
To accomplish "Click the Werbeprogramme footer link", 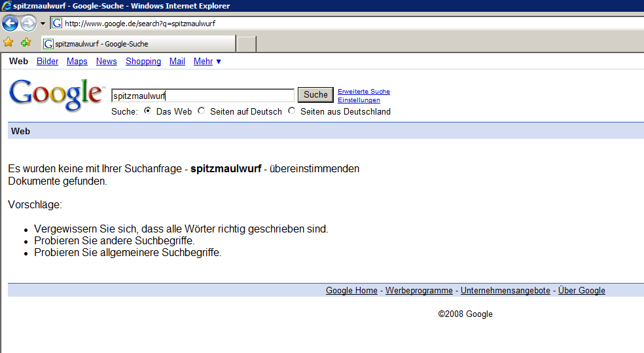I will point(419,291).
